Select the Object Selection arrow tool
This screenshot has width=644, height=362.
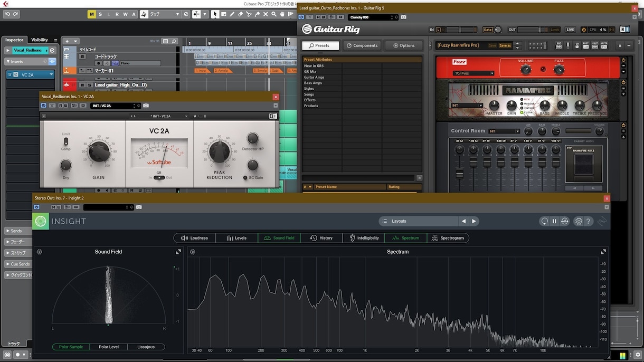pos(215,14)
